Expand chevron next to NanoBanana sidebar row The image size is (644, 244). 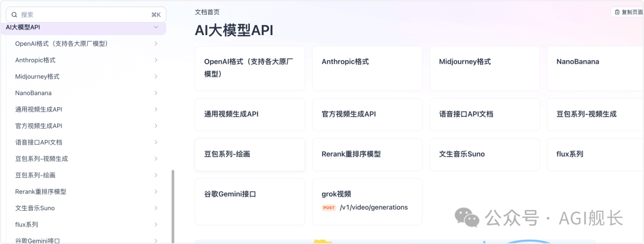[156, 93]
